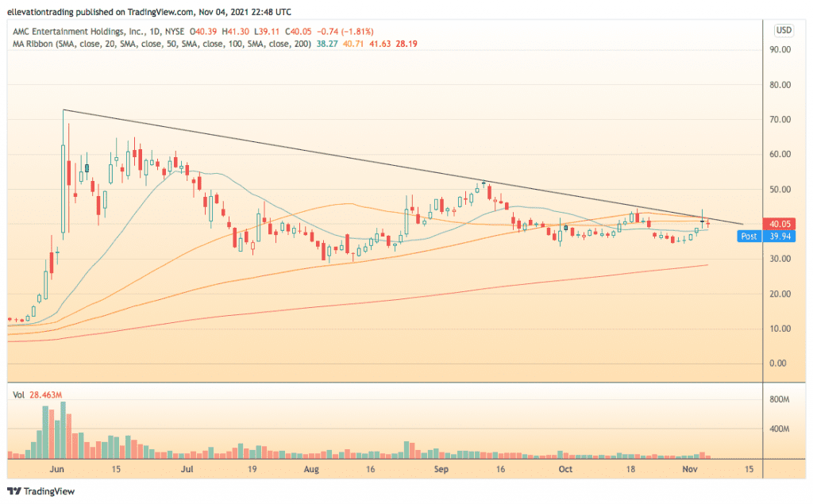
Task: Click the -0.74 (-1.81%) change value
Action: point(345,32)
